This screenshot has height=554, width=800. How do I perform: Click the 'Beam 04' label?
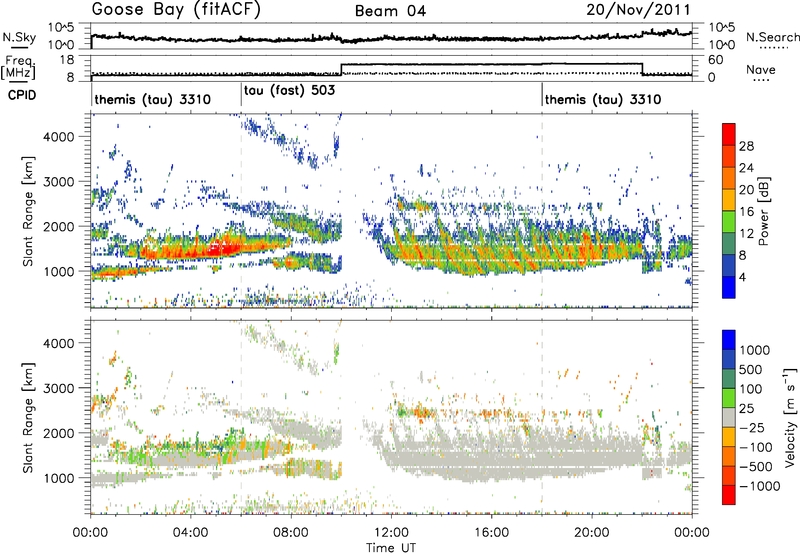(x=390, y=11)
